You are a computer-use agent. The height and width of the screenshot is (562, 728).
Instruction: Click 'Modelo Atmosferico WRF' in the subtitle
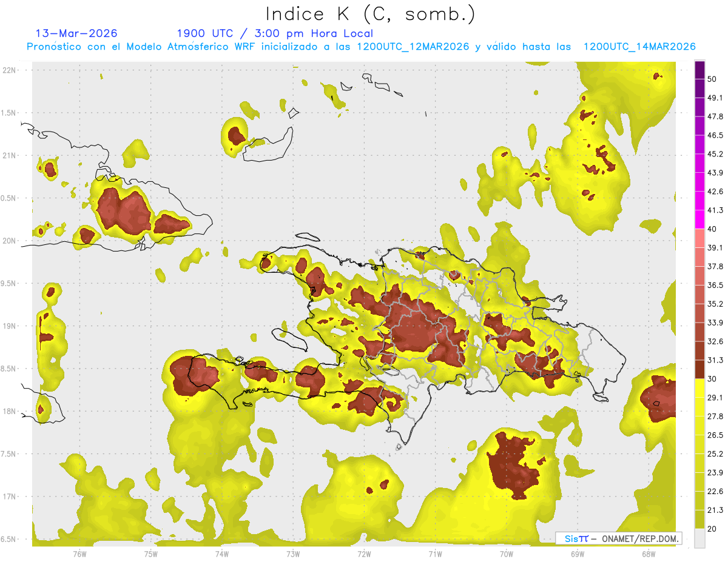click(184, 47)
